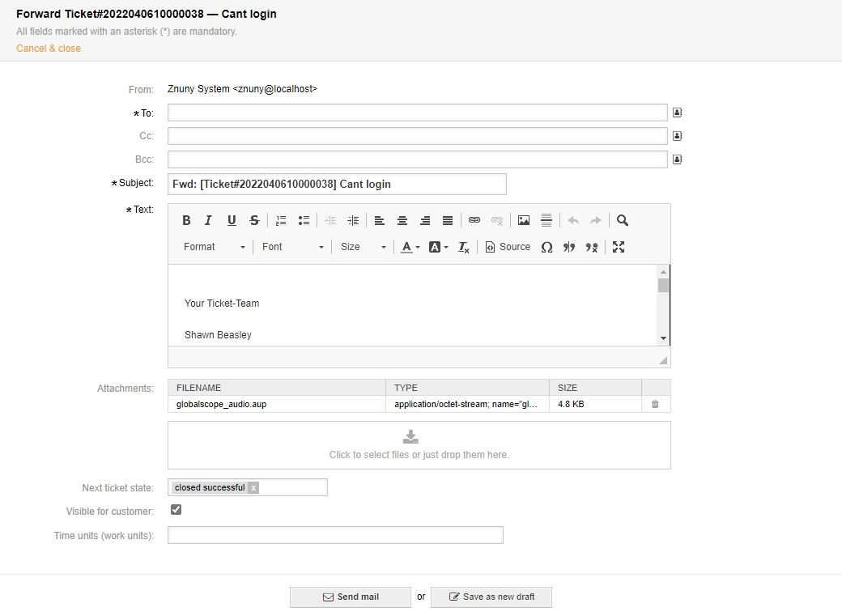Open the Font dropdown
Screen dimensions: 842x616
292,247
